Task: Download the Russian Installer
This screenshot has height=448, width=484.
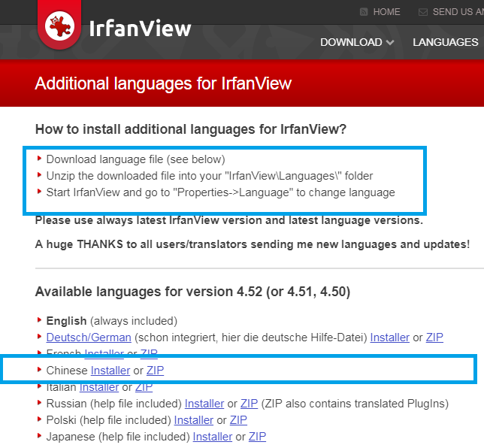Action: [x=204, y=404]
